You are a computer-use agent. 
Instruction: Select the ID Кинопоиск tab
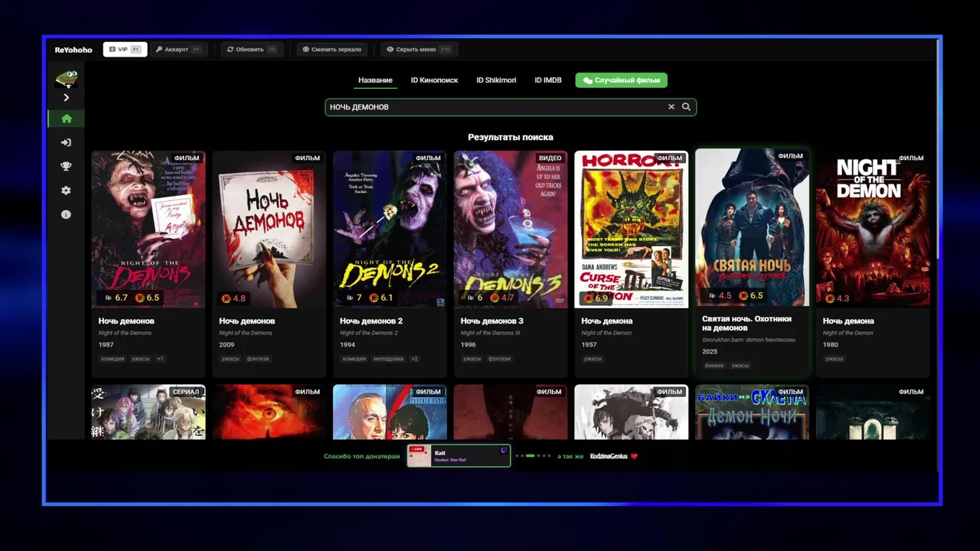click(x=434, y=80)
